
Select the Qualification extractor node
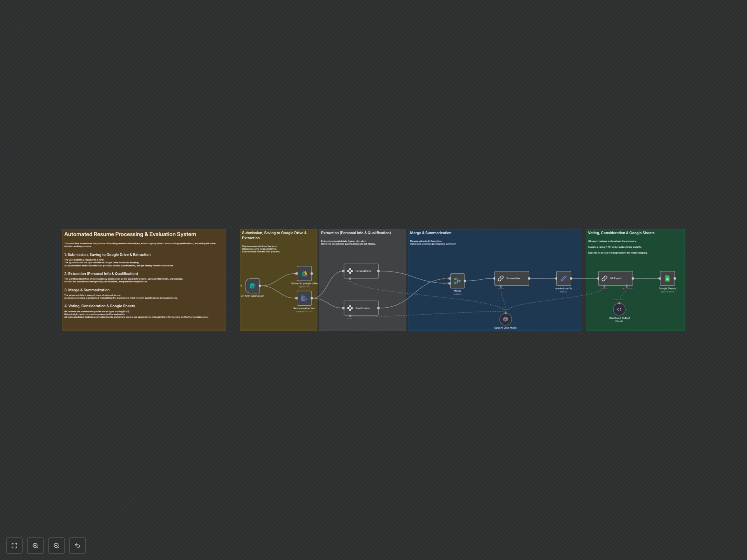361,308
